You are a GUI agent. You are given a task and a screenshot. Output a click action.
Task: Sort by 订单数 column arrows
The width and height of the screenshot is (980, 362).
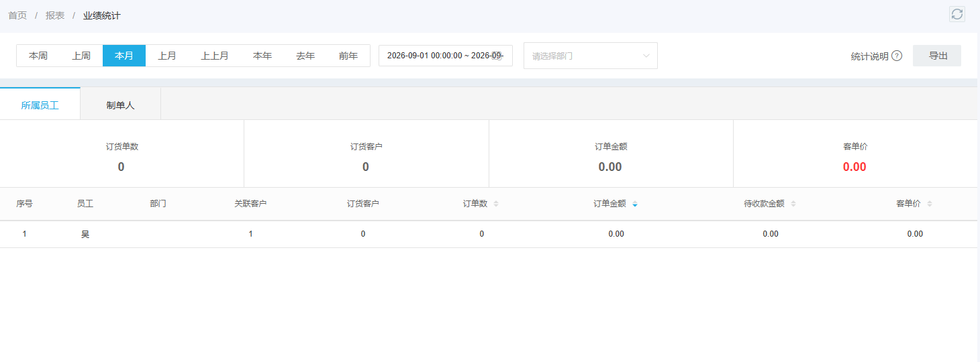point(496,204)
